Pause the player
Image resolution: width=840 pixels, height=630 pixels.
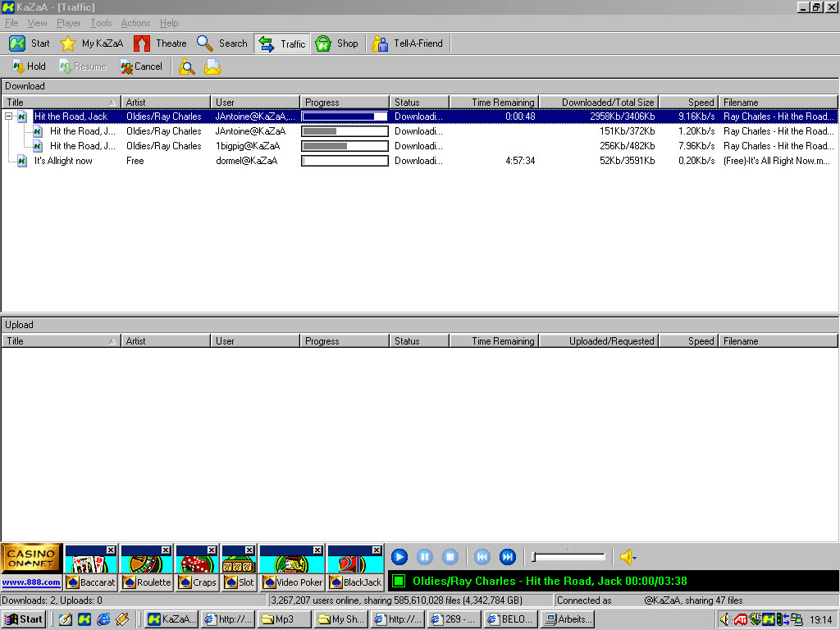[x=425, y=557]
